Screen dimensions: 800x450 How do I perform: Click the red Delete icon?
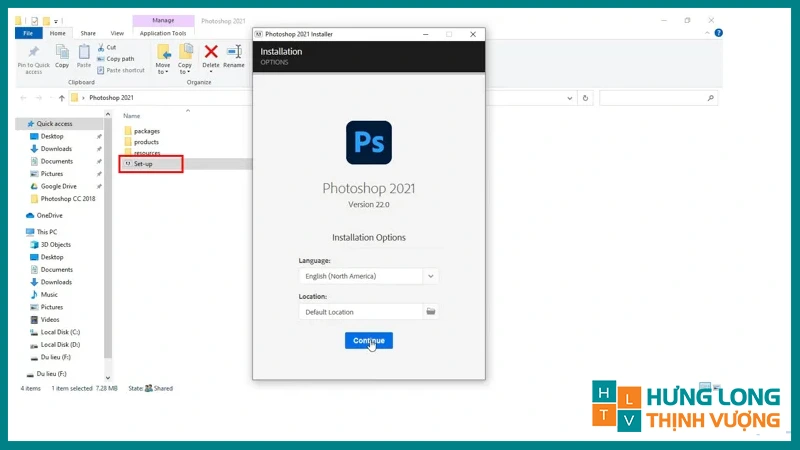211,52
